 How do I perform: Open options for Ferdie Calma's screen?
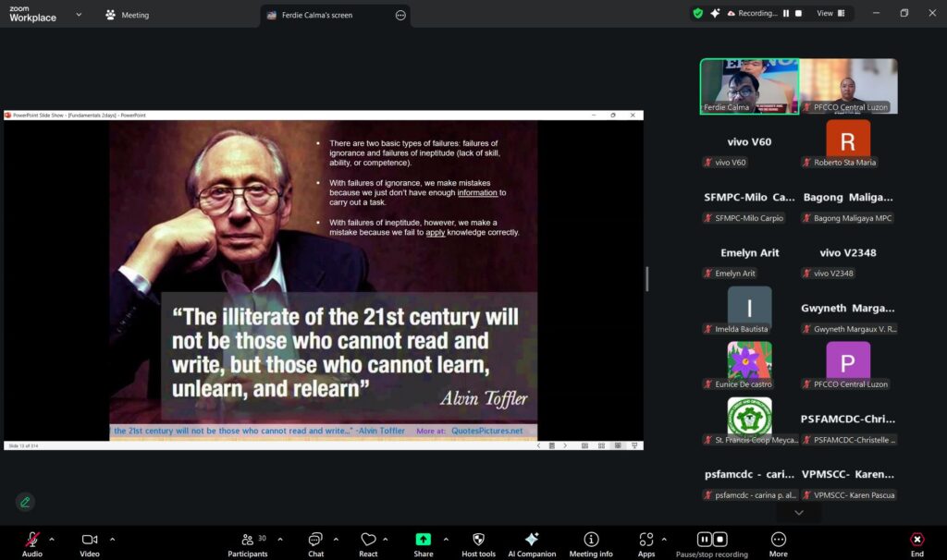coord(400,15)
